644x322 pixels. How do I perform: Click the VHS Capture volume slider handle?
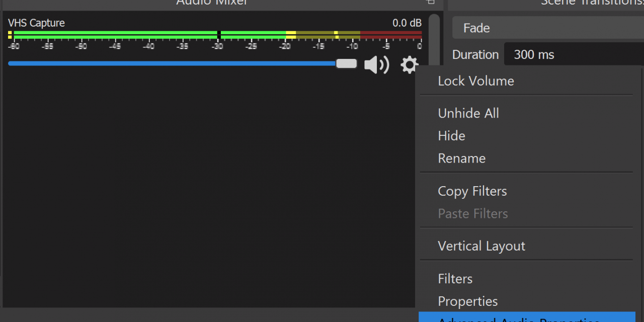click(x=346, y=64)
